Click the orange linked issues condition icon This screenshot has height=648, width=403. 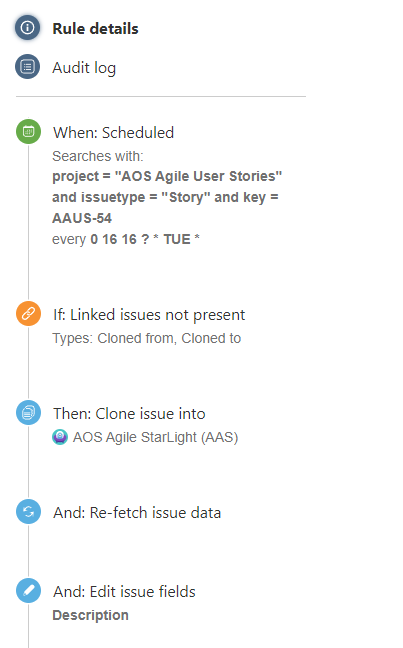[28, 314]
